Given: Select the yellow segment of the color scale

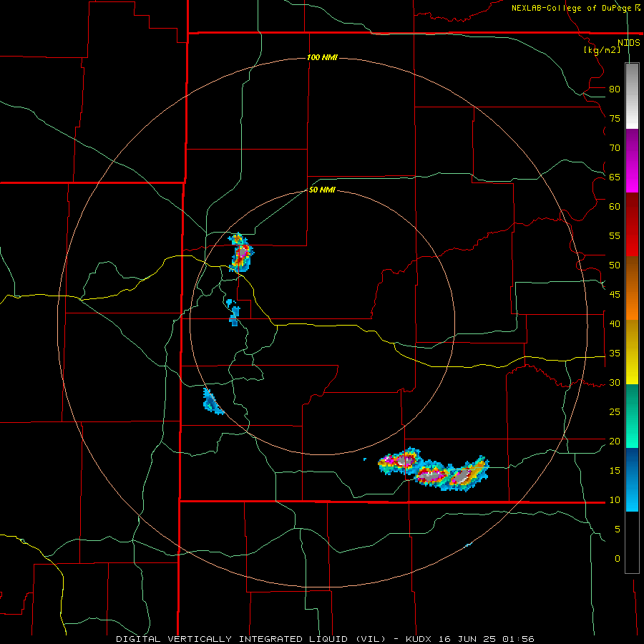Looking at the screenshot, I should click(632, 352).
